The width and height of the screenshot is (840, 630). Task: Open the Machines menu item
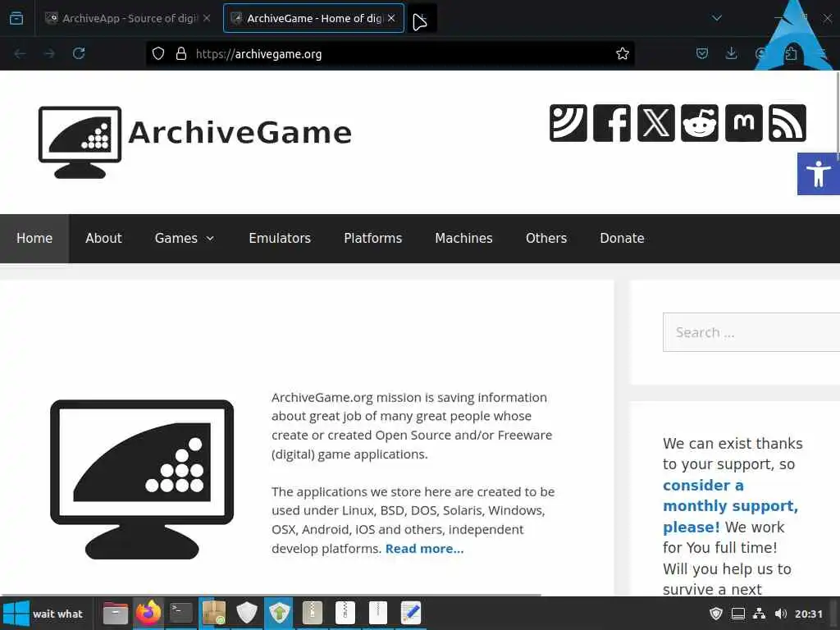464,239
